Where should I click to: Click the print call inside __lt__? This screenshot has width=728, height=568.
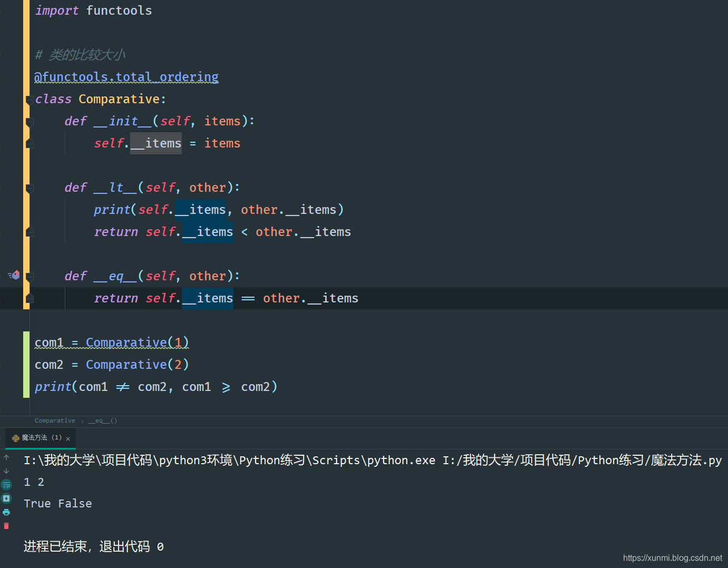click(x=112, y=210)
